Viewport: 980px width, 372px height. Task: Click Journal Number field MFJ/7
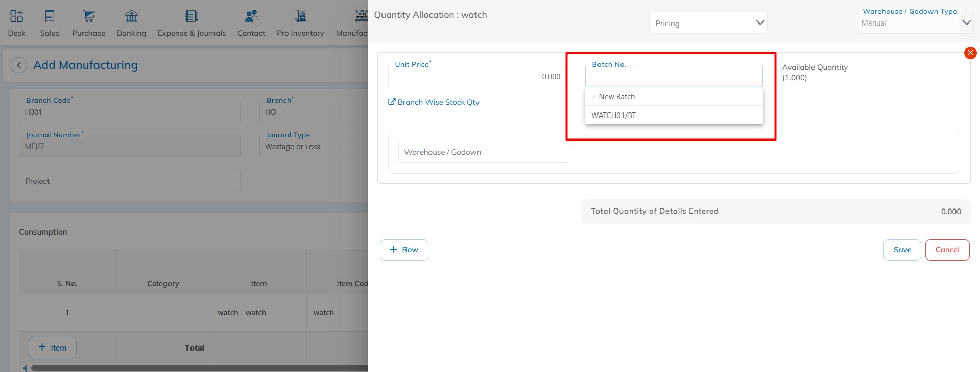coord(130,146)
